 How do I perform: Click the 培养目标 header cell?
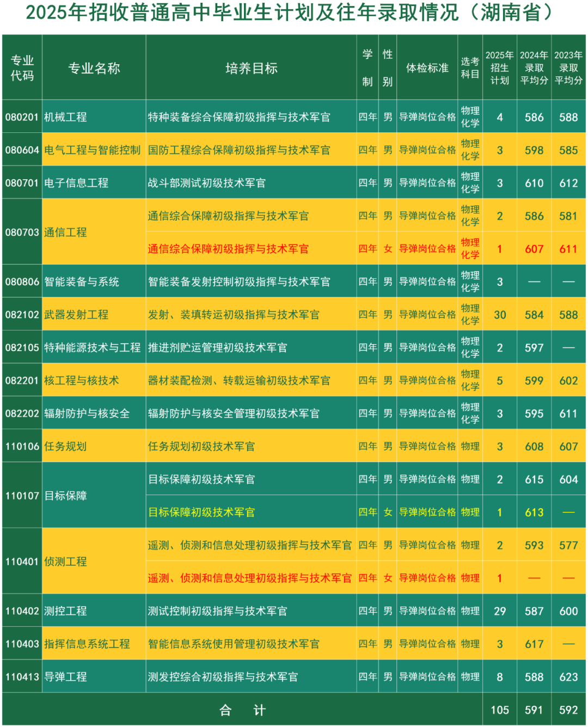pyautogui.click(x=251, y=68)
